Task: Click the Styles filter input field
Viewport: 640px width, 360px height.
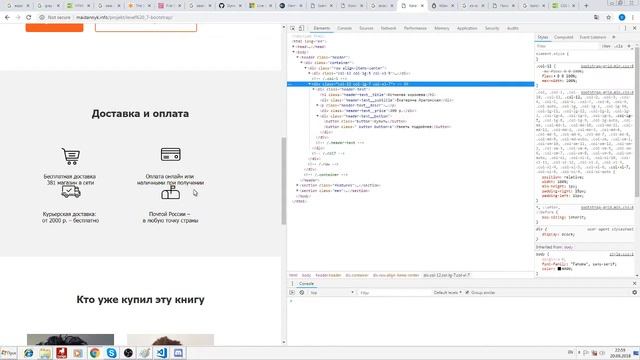Action: pyautogui.click(x=567, y=46)
